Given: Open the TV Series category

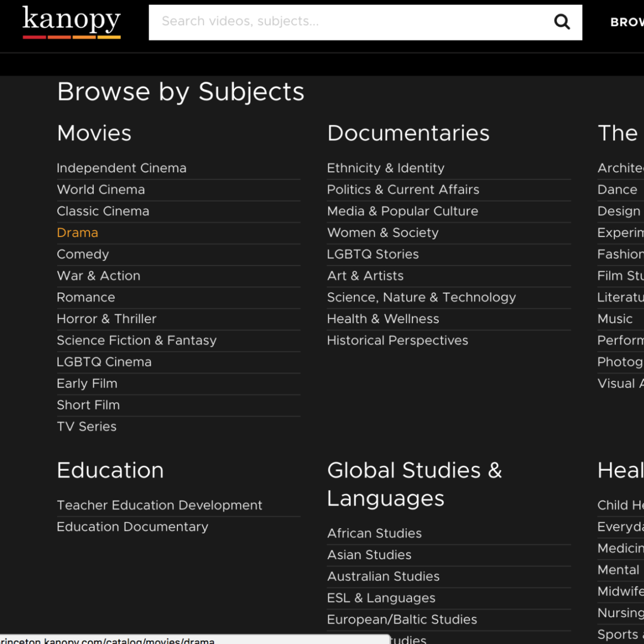Looking at the screenshot, I should (86, 426).
